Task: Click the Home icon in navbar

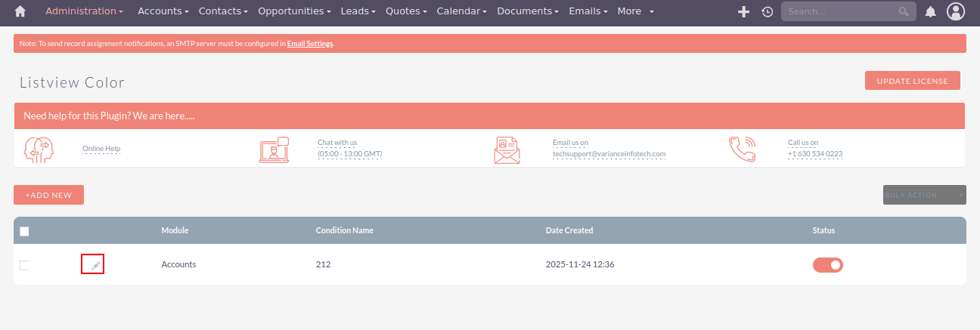Action: [20, 11]
